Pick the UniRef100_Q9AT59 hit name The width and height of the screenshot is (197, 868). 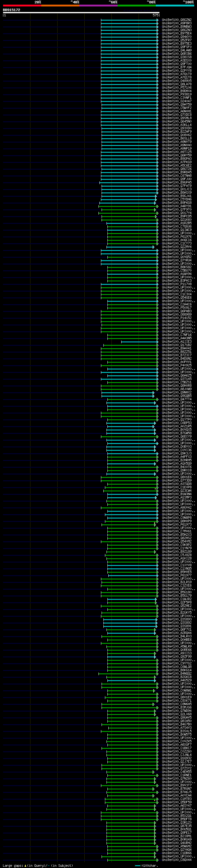176,104
